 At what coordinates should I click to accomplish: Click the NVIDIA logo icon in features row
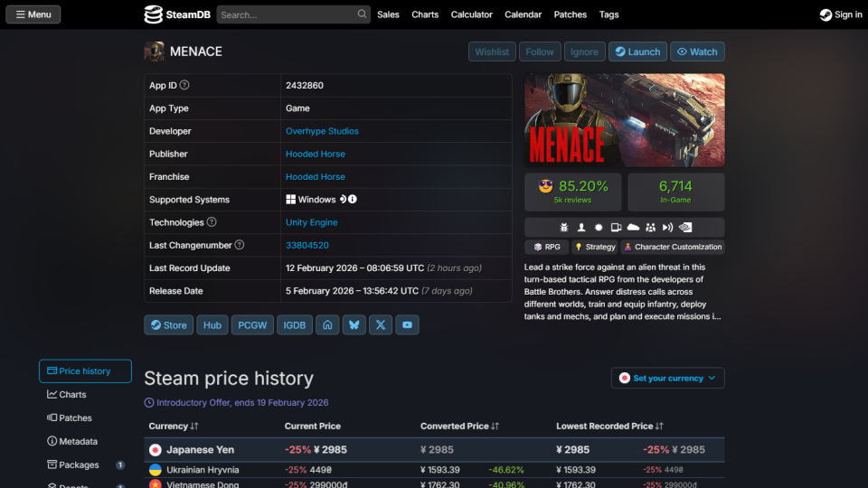pos(686,228)
